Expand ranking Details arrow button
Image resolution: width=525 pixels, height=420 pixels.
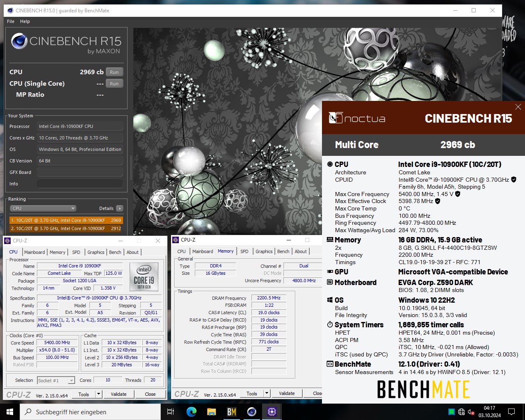pos(120,208)
